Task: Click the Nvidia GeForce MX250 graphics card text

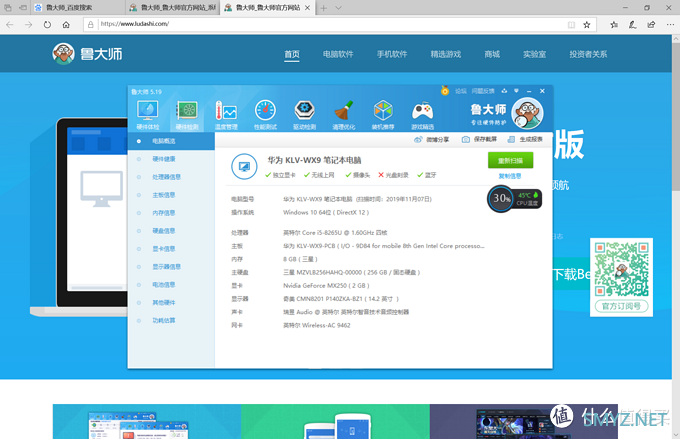Action: point(326,285)
